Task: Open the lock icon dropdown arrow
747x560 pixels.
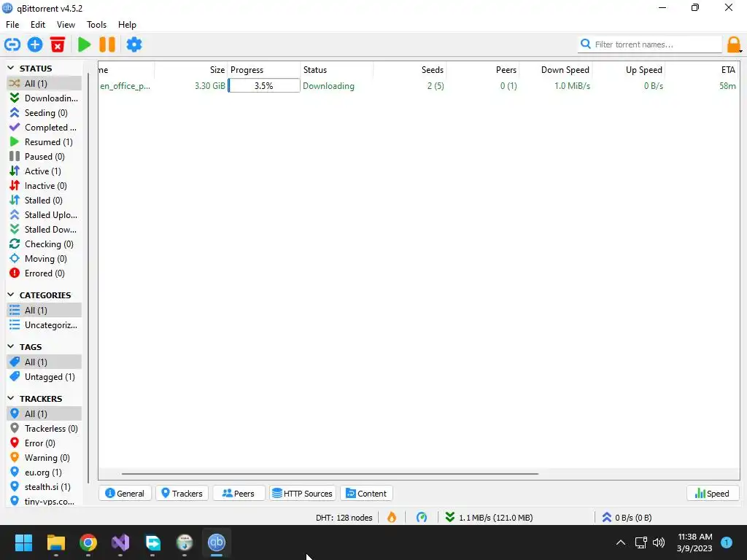Action: click(x=741, y=51)
